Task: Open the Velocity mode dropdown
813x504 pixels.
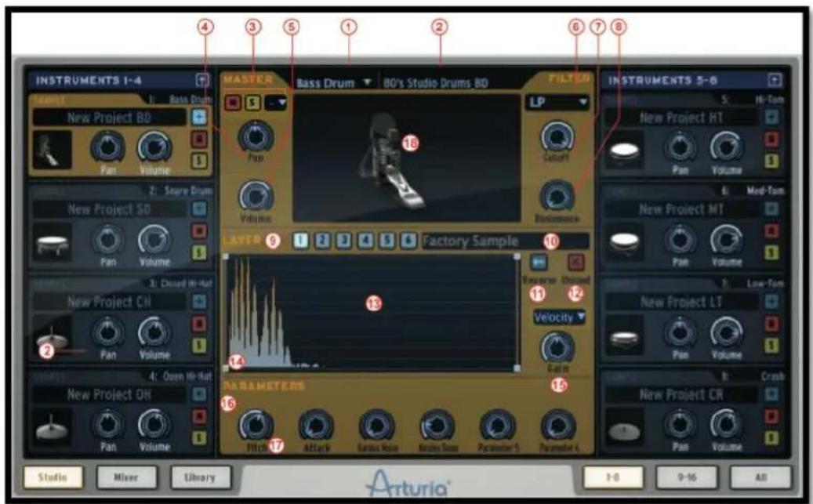Action: pos(560,317)
